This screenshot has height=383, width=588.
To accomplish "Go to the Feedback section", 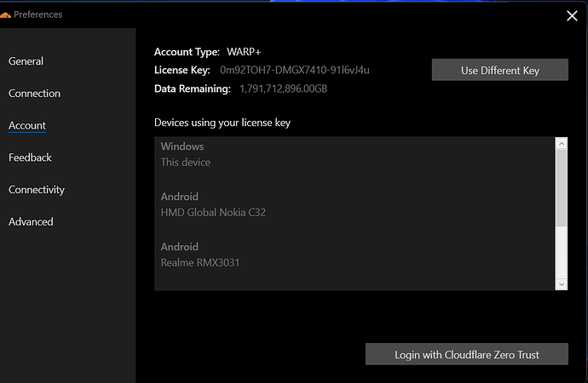I will (x=30, y=157).
